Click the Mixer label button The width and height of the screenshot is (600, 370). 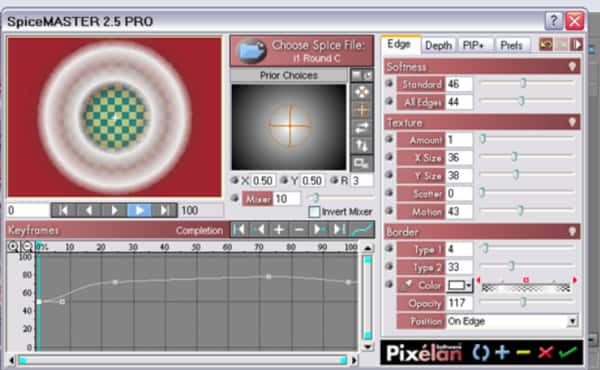point(258,199)
